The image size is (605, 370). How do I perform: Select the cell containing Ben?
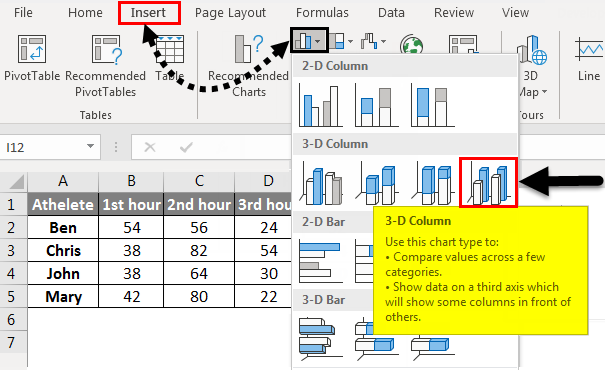(x=63, y=227)
